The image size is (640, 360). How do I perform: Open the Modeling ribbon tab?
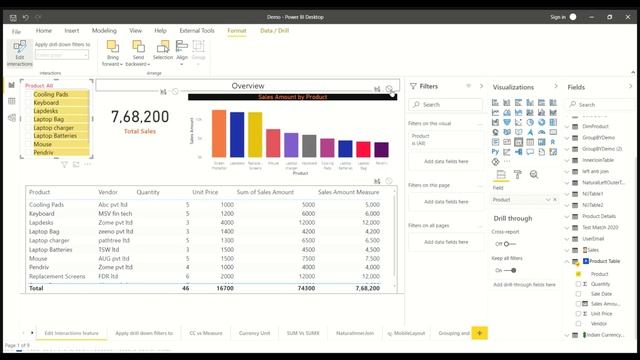[104, 31]
